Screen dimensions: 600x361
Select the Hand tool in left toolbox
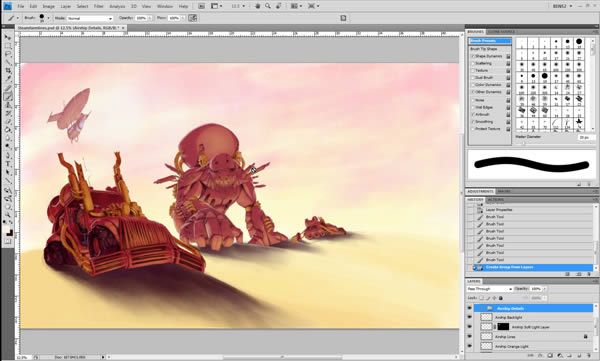[8, 207]
